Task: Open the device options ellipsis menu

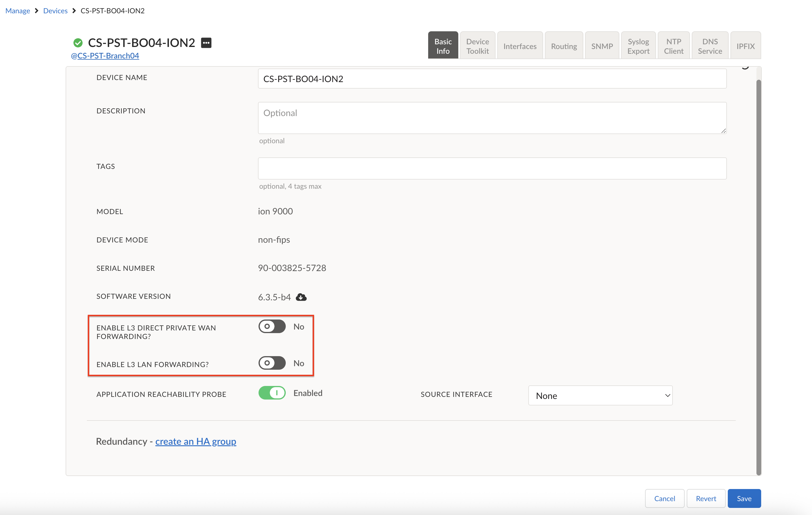Action: coord(206,43)
